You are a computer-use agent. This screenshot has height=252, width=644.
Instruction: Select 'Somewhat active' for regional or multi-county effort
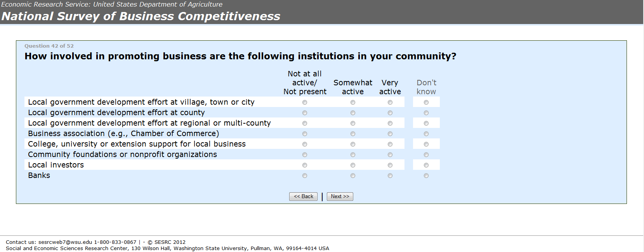tap(353, 123)
